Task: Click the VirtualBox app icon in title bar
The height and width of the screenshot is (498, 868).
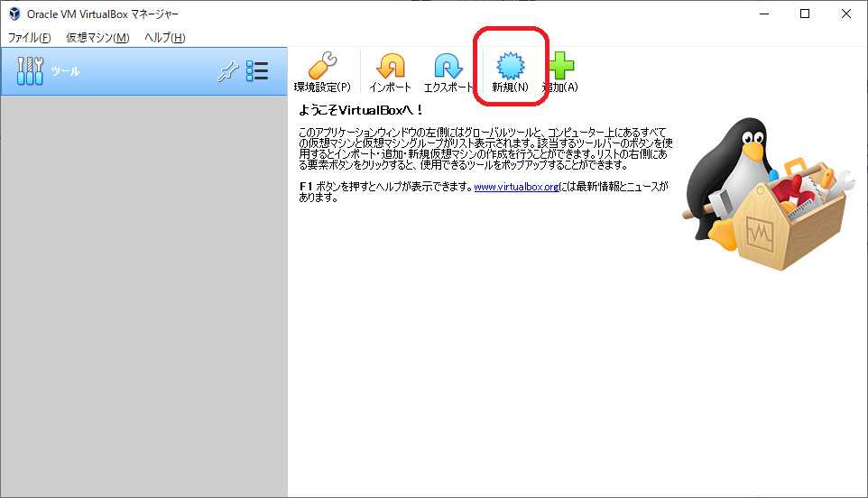Action: click(x=15, y=14)
